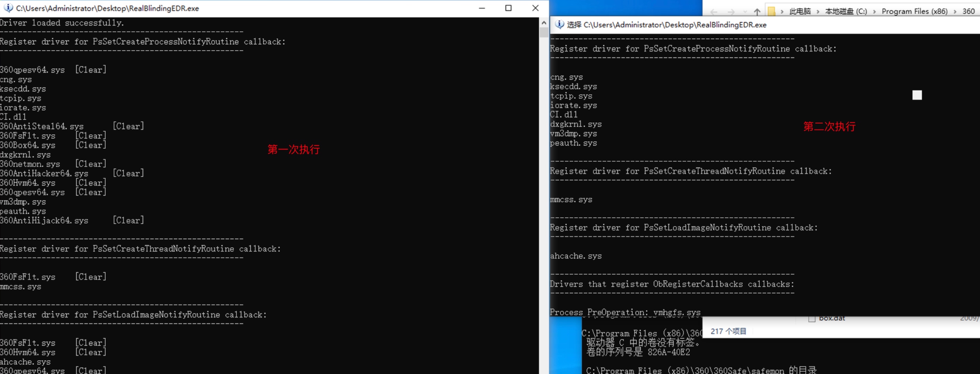Open the 360 folder breadcrumb
Image resolution: width=980 pixels, height=374 pixels.
pos(968,11)
